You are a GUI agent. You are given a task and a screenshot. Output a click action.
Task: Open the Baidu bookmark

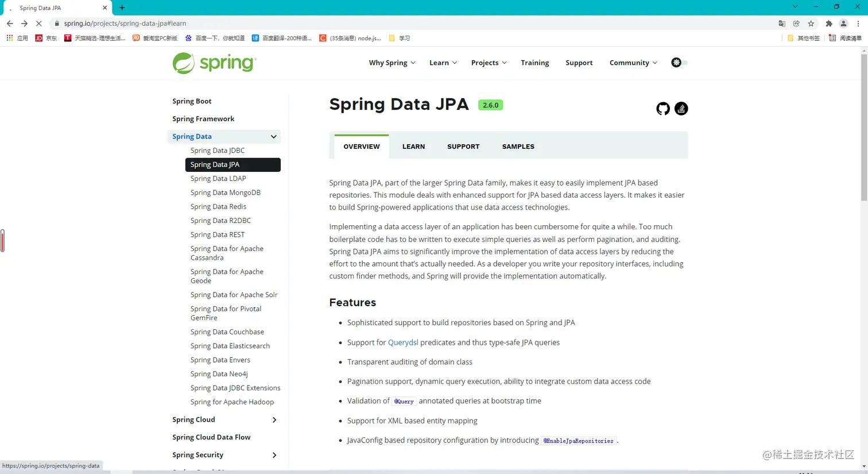click(x=215, y=38)
